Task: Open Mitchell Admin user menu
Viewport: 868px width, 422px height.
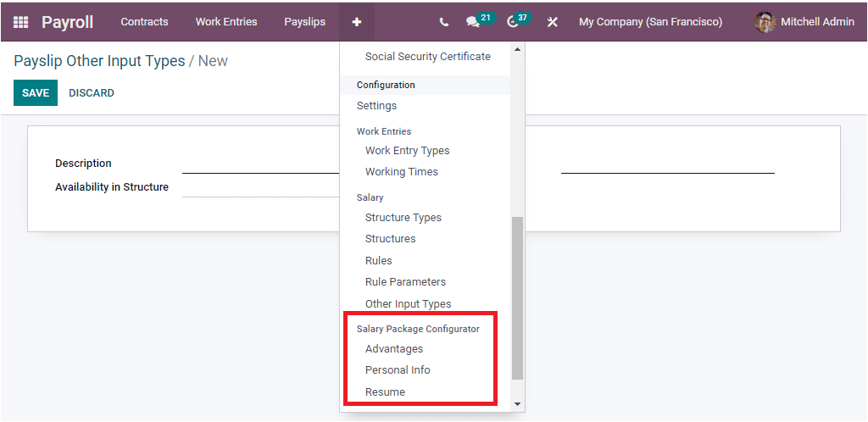Action: coord(804,22)
